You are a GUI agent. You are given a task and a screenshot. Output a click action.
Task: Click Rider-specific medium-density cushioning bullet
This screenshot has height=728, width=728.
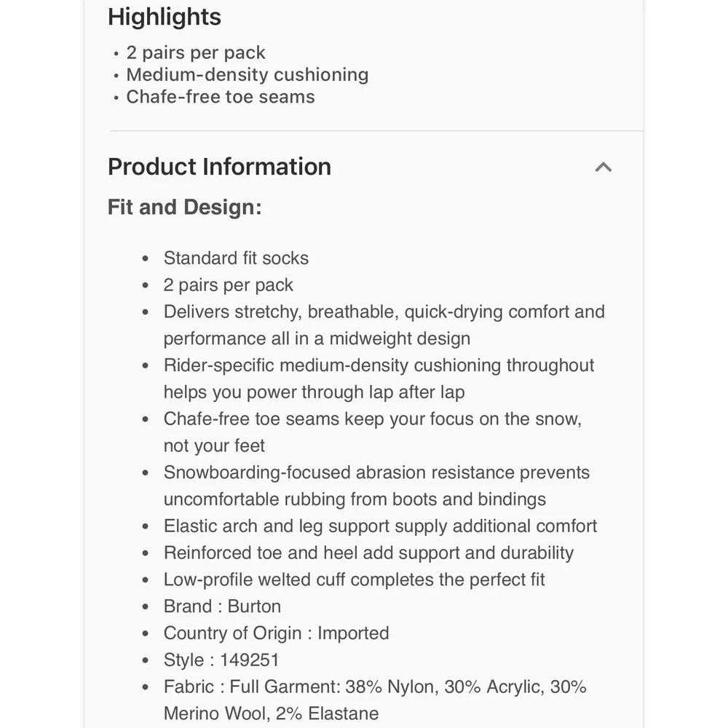(379, 379)
